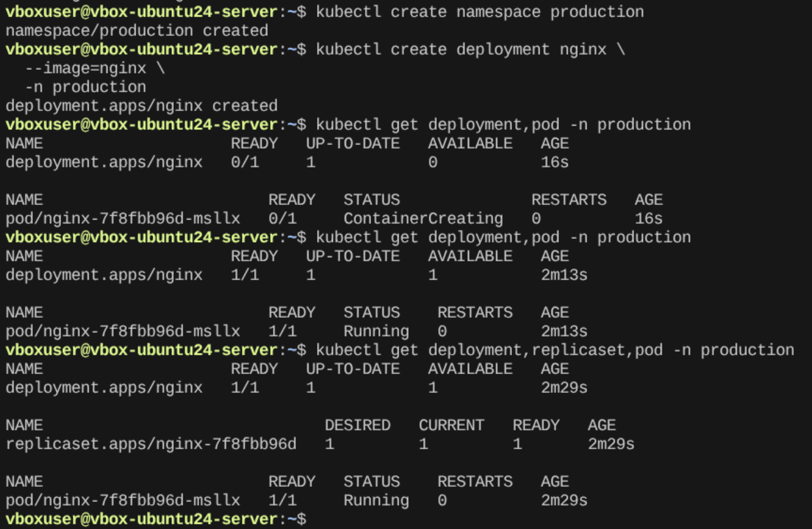Viewport: 812px width, 529px height.
Task: Click the 'namespace/production created' output line
Action: click(x=137, y=31)
